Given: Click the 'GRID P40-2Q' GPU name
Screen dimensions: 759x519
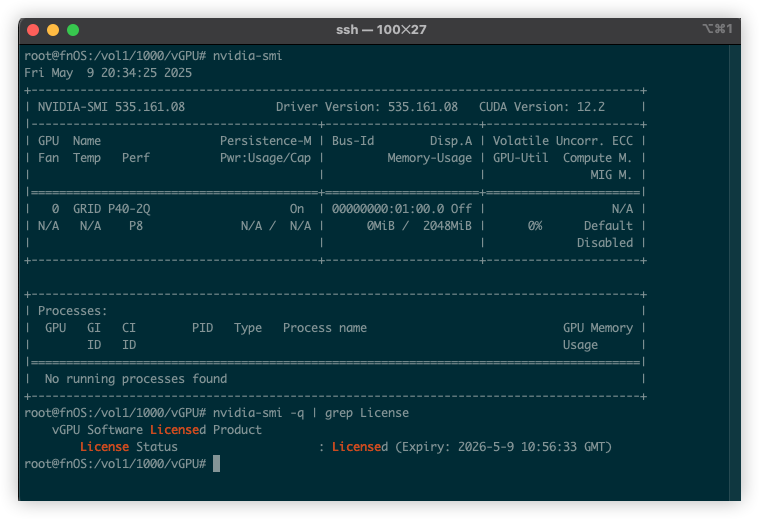Looking at the screenshot, I should (112, 209).
